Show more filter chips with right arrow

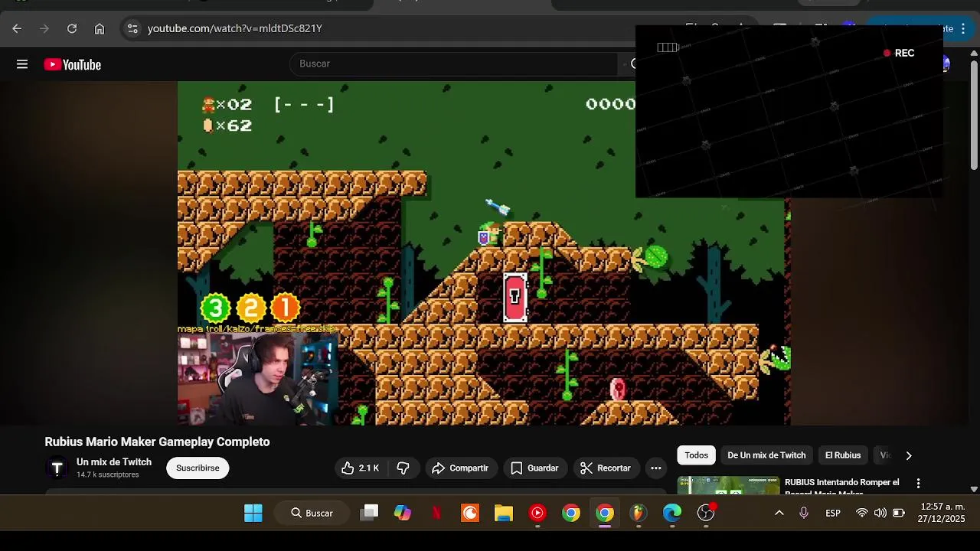[909, 455]
